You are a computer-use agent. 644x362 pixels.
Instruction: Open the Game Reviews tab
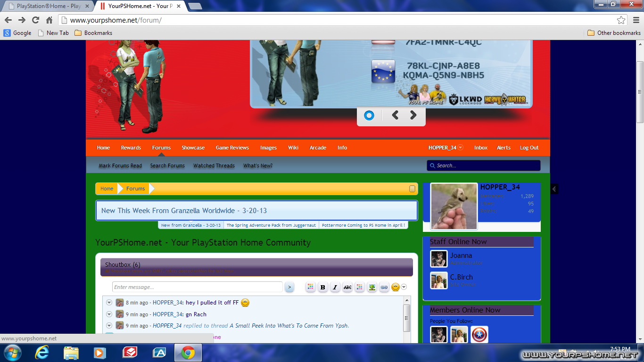coord(232,148)
